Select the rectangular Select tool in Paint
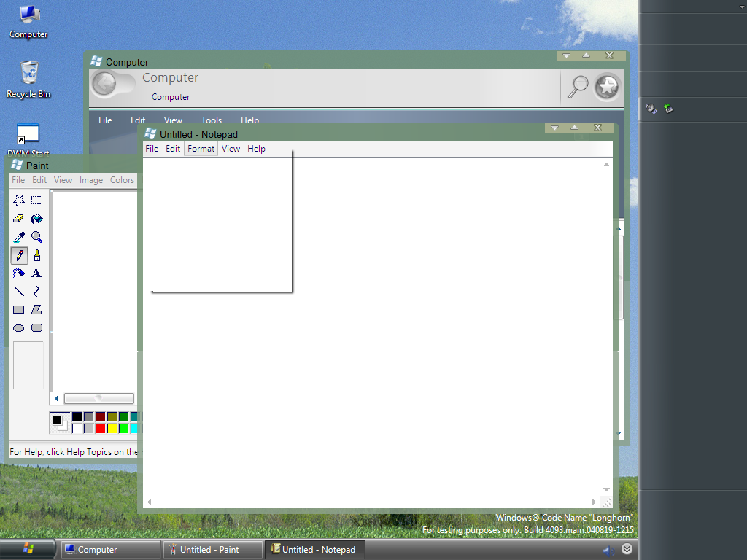Image resolution: width=747 pixels, height=560 pixels. 36,201
